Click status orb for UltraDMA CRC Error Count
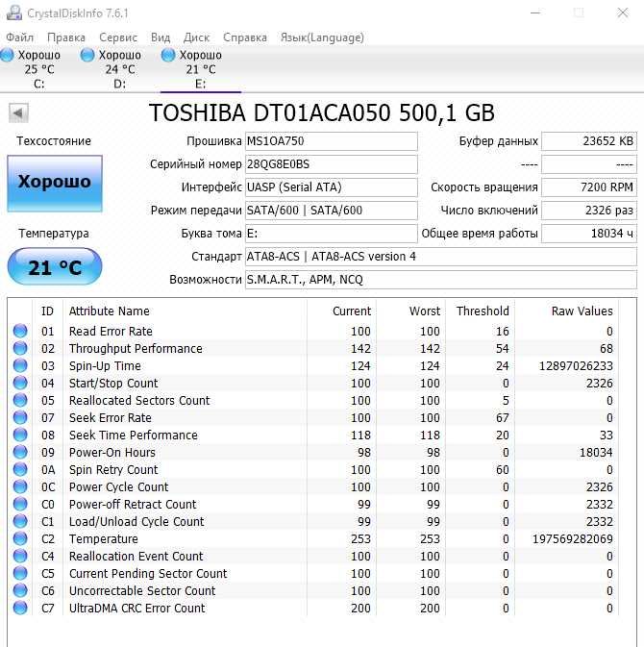 tap(20, 609)
